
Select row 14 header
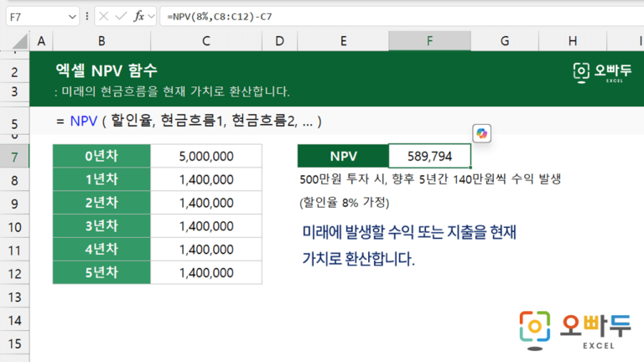point(14,321)
